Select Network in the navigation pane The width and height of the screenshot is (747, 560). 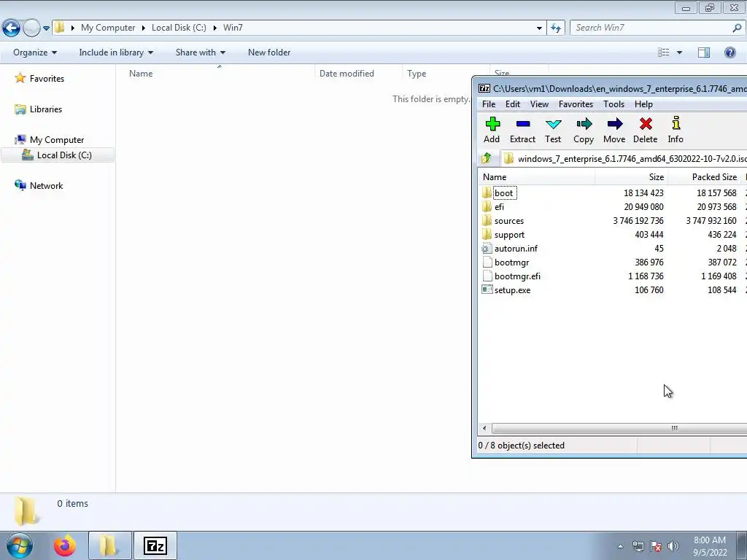pyautogui.click(x=39, y=186)
